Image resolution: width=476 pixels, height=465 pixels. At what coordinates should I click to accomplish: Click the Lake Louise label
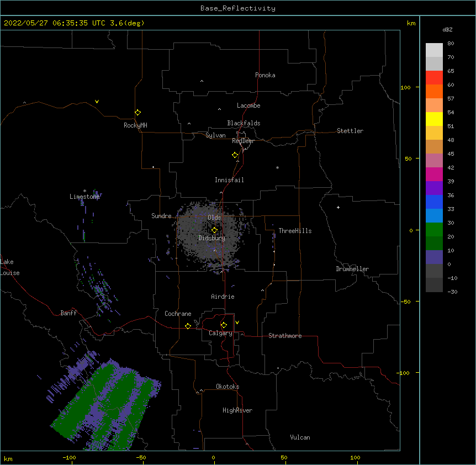point(10,267)
